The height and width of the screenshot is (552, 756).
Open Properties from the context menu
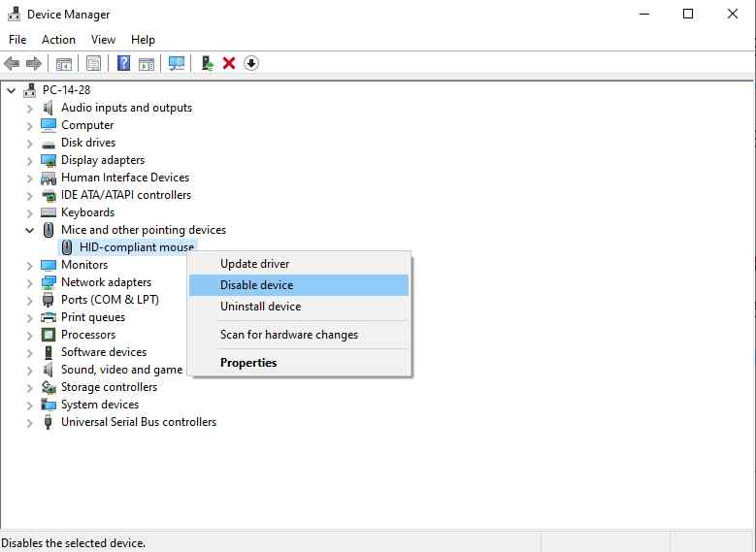click(x=299, y=363)
